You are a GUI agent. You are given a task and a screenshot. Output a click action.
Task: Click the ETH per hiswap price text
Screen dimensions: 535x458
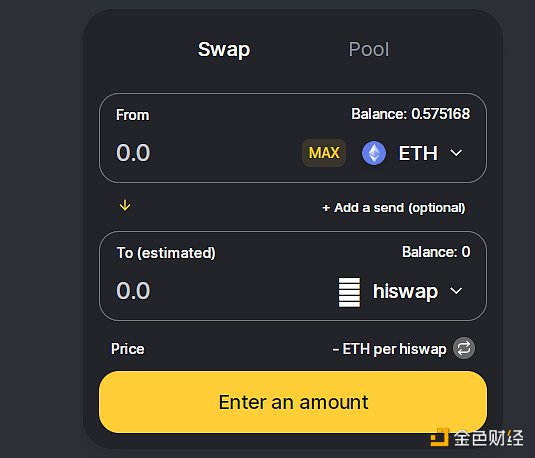coord(389,349)
